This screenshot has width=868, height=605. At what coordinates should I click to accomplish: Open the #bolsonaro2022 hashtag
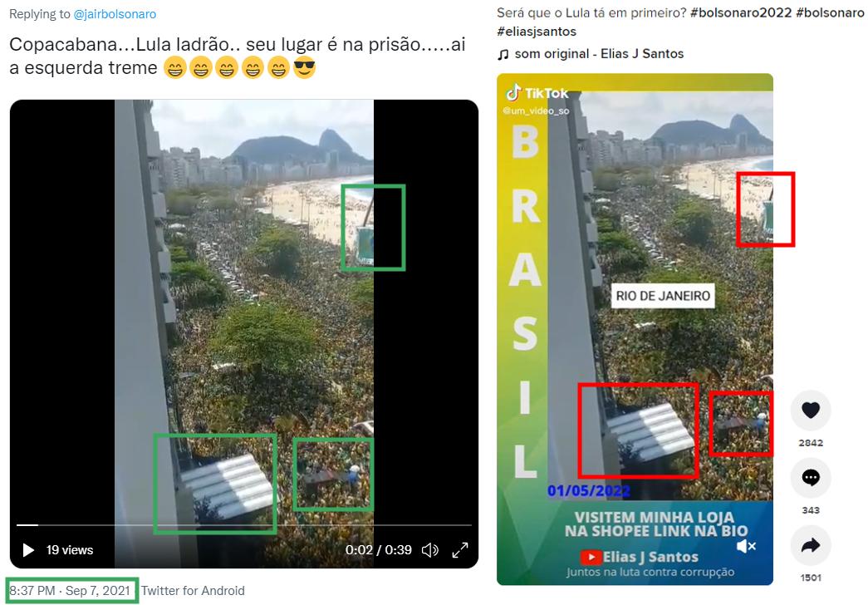pos(741,12)
